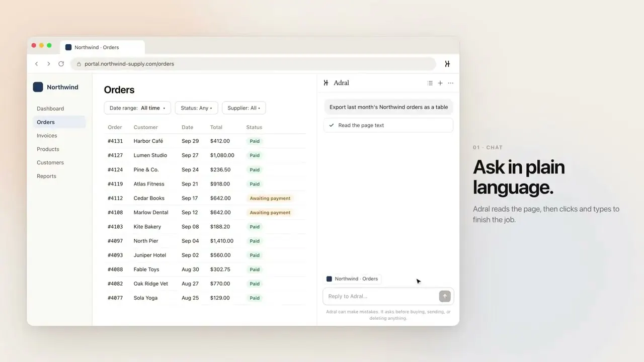Viewport: 644px width, 362px height.
Task: Click the Aug 30 date for Fable Toys
Action: point(190,269)
